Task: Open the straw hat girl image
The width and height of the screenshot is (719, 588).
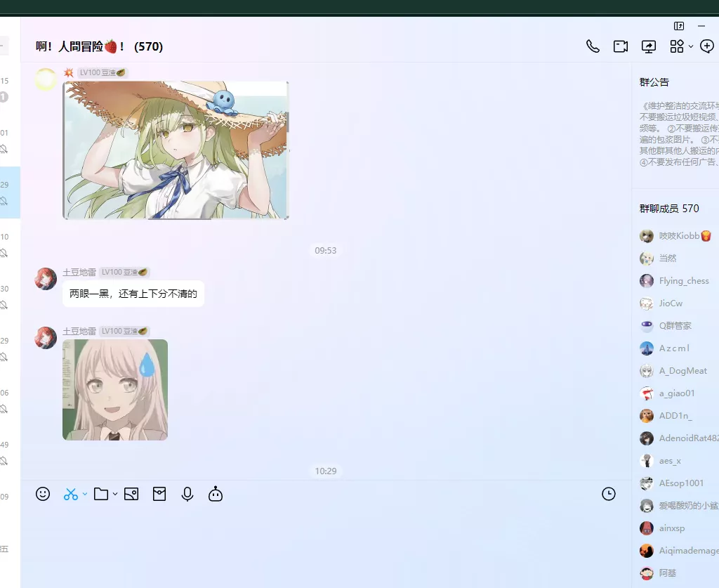Action: click(176, 150)
